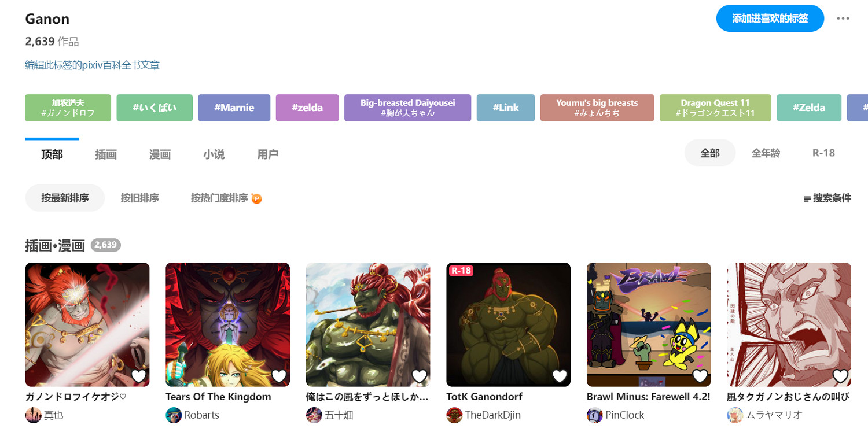Open the pixiv百科全书 edit article link
This screenshot has height=432, width=868.
92,65
